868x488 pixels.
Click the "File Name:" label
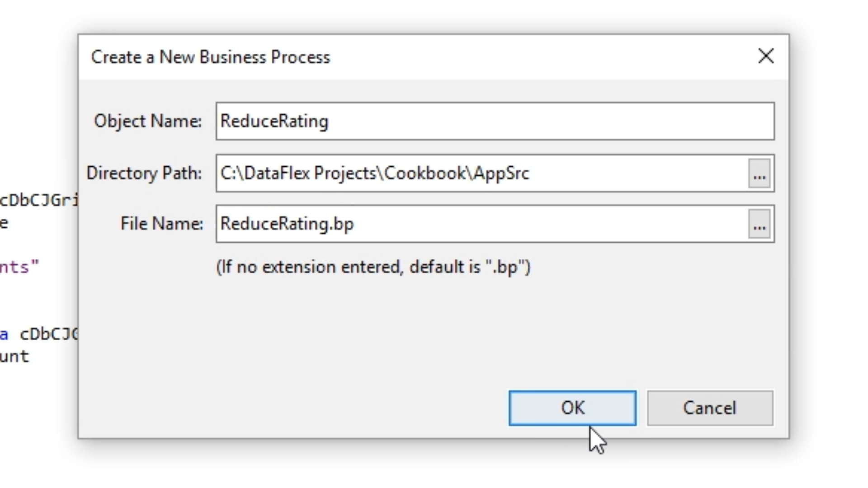(161, 224)
